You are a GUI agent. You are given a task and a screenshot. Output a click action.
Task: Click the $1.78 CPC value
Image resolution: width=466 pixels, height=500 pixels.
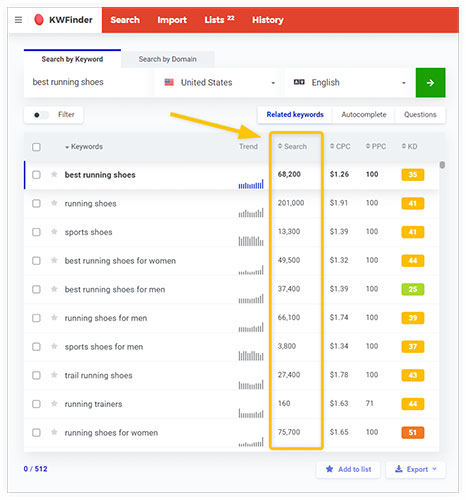tap(339, 375)
